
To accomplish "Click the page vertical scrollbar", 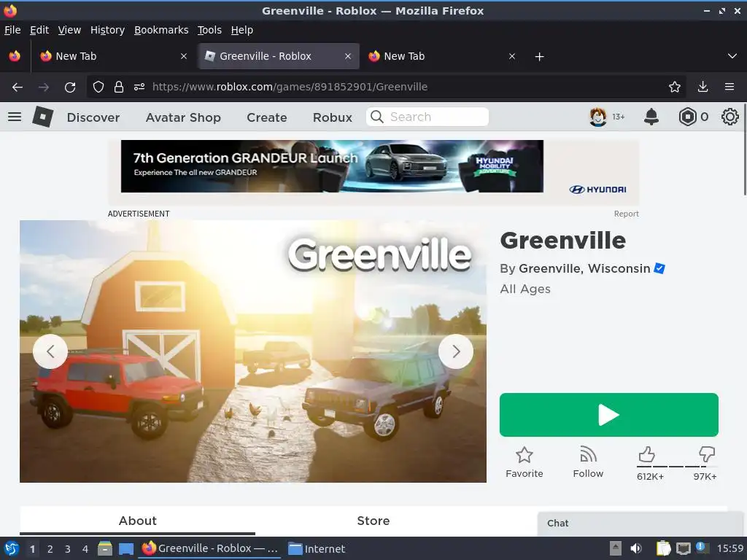I will pos(745,149).
